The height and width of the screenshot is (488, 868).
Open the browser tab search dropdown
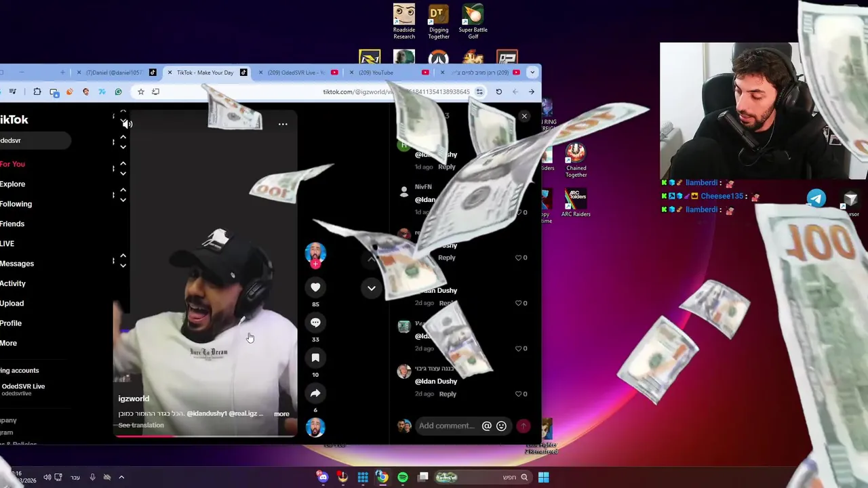[x=532, y=72]
